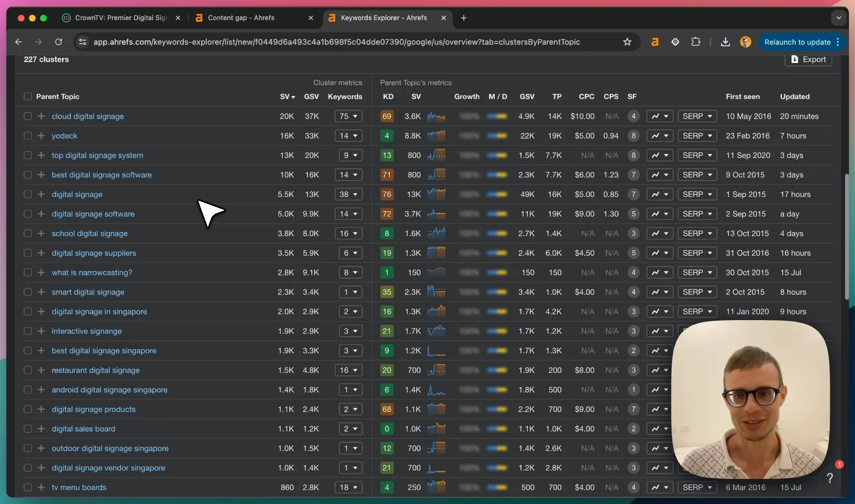This screenshot has width=855, height=504.
Task: Expand 75 keywords dropdown for cloud digital signage
Action: 349,116
